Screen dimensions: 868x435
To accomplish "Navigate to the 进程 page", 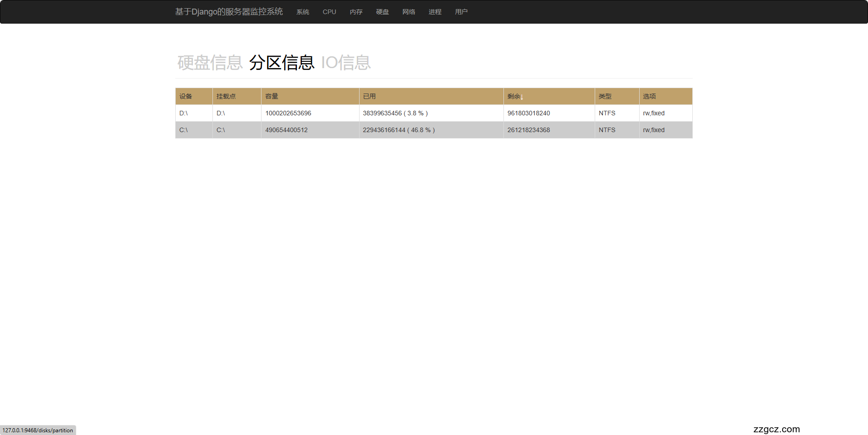I will click(x=435, y=12).
